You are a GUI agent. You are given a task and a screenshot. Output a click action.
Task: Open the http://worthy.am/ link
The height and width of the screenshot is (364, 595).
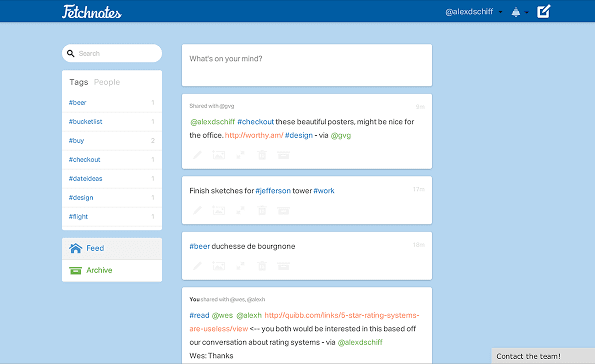click(254, 135)
